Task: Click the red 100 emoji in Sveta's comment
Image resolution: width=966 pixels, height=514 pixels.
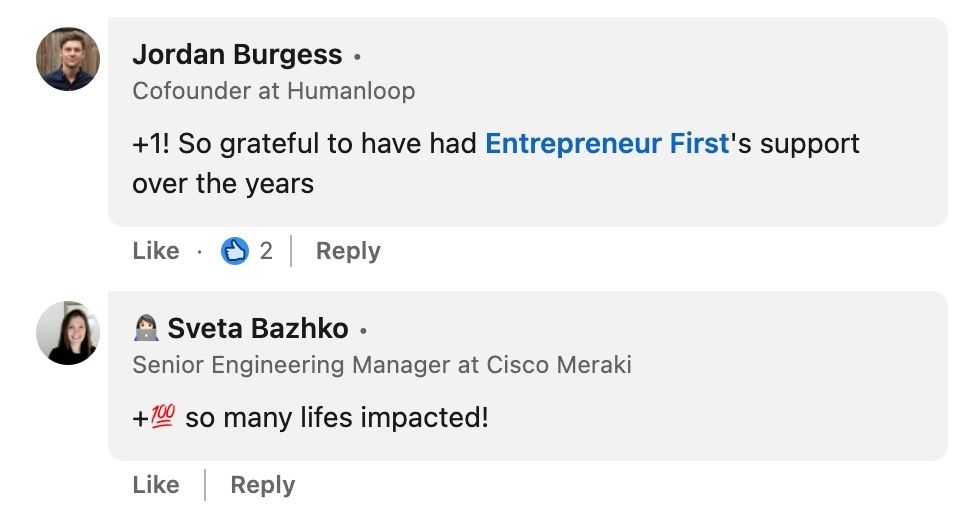Action: click(x=163, y=417)
